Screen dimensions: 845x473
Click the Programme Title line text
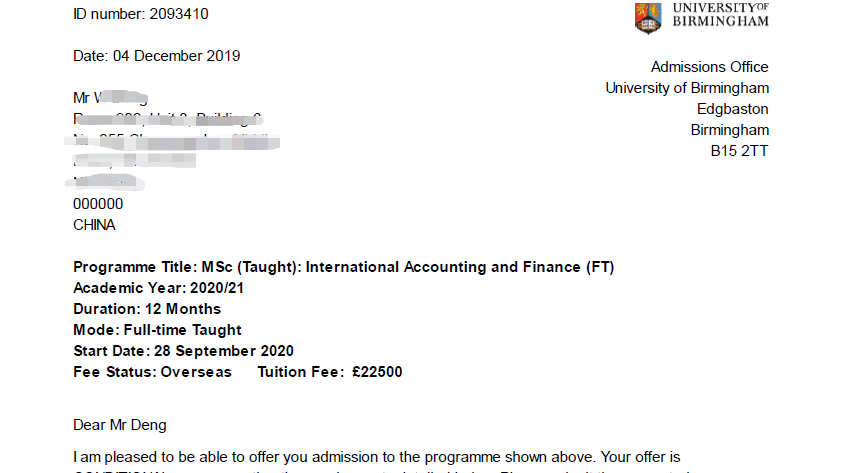(344, 267)
